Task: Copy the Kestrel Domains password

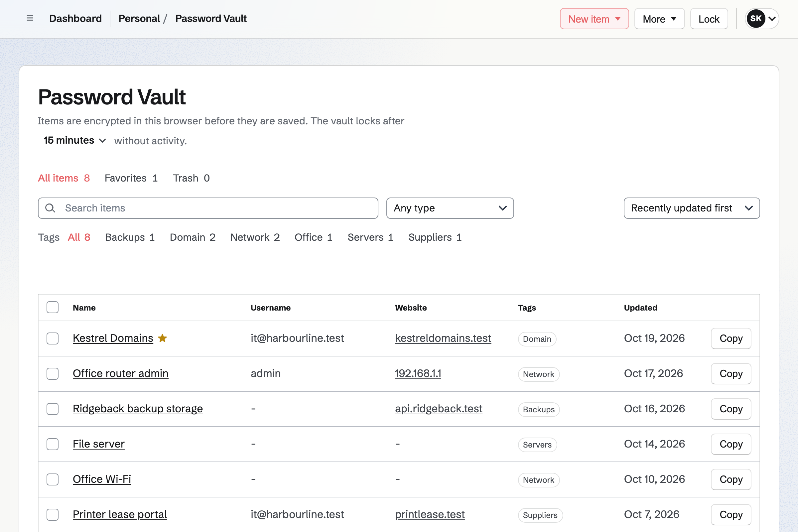Action: [731, 338]
